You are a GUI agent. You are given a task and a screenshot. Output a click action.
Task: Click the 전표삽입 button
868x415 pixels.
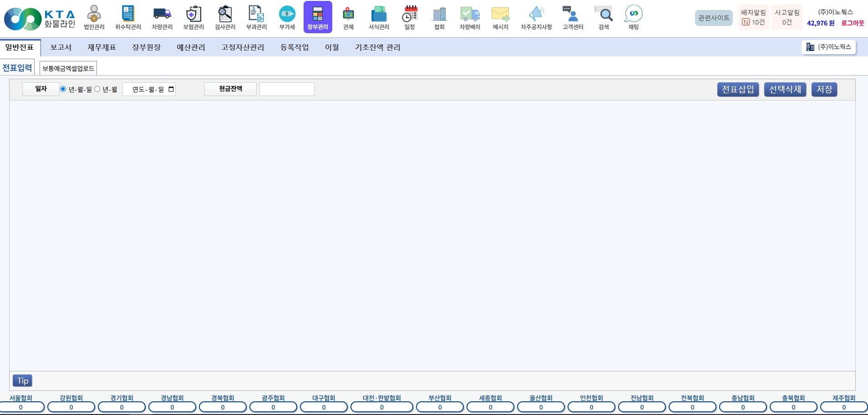coord(738,89)
